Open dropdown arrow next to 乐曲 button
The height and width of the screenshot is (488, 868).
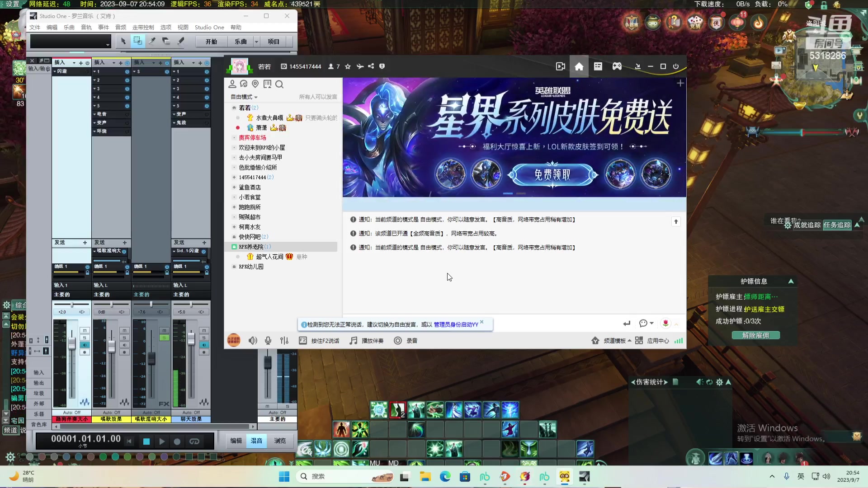(256, 42)
